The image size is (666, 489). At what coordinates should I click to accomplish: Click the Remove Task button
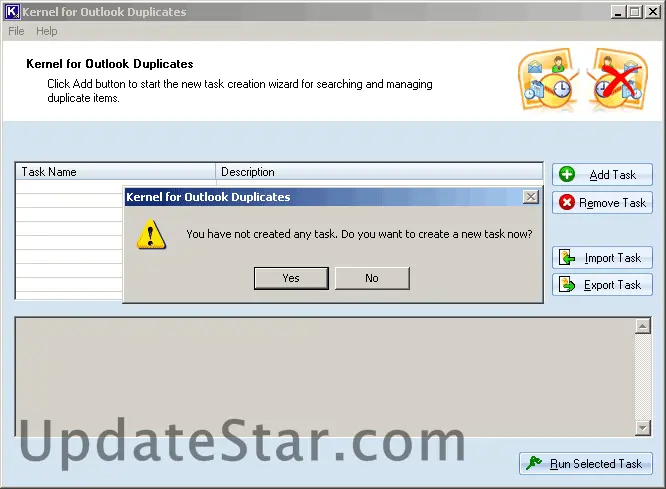(x=602, y=203)
